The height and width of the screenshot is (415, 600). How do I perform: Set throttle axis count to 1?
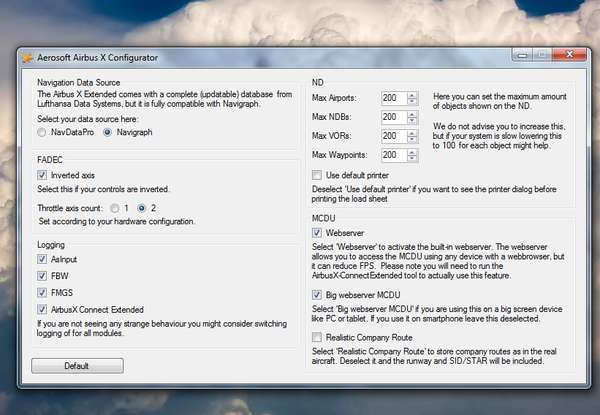(115, 207)
